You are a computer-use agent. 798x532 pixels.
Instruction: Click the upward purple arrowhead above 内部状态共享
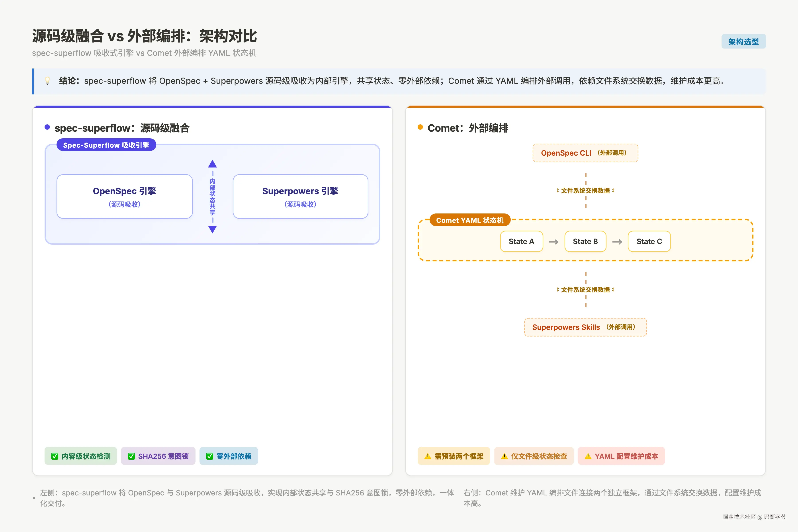212,164
